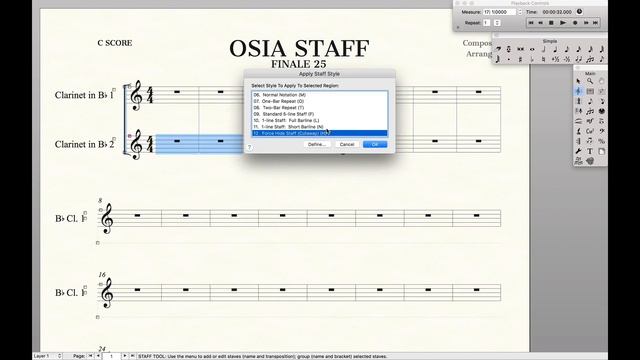Open help for Apply Staff Style dialog
This screenshot has width=640, height=360.
tap(249, 147)
